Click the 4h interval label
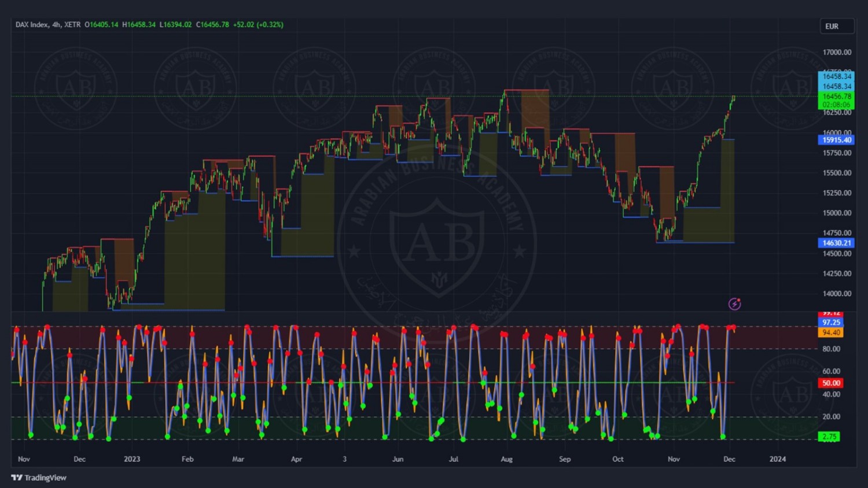 pos(56,25)
